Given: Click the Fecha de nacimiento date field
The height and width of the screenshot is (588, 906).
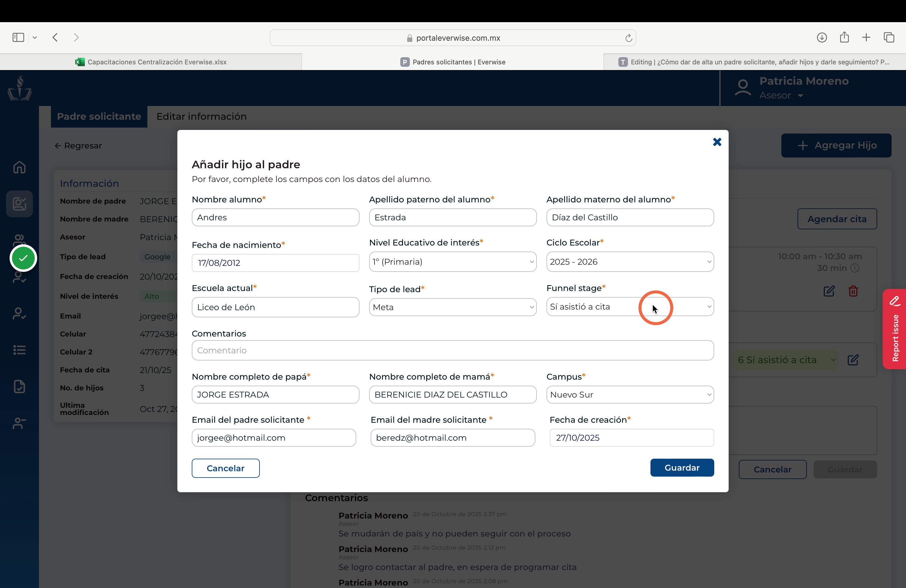Looking at the screenshot, I should tap(275, 263).
